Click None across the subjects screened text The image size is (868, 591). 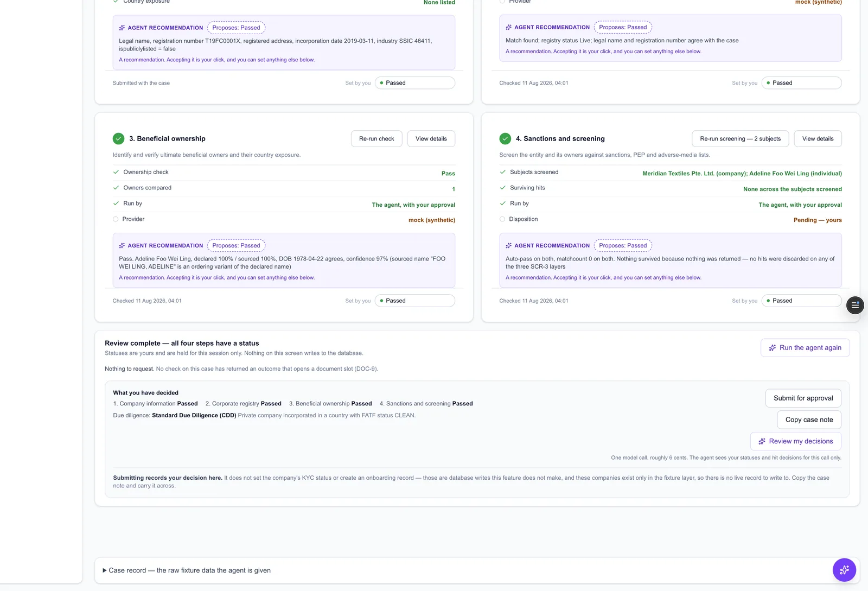coord(793,189)
